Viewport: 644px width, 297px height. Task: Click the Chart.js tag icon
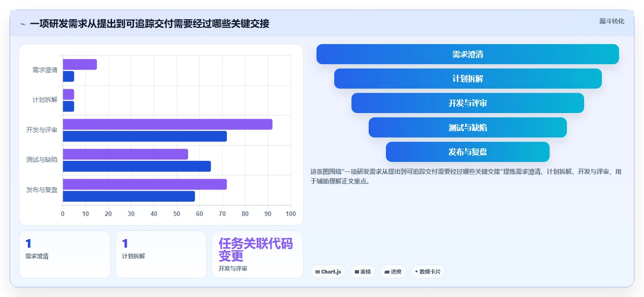317,272
